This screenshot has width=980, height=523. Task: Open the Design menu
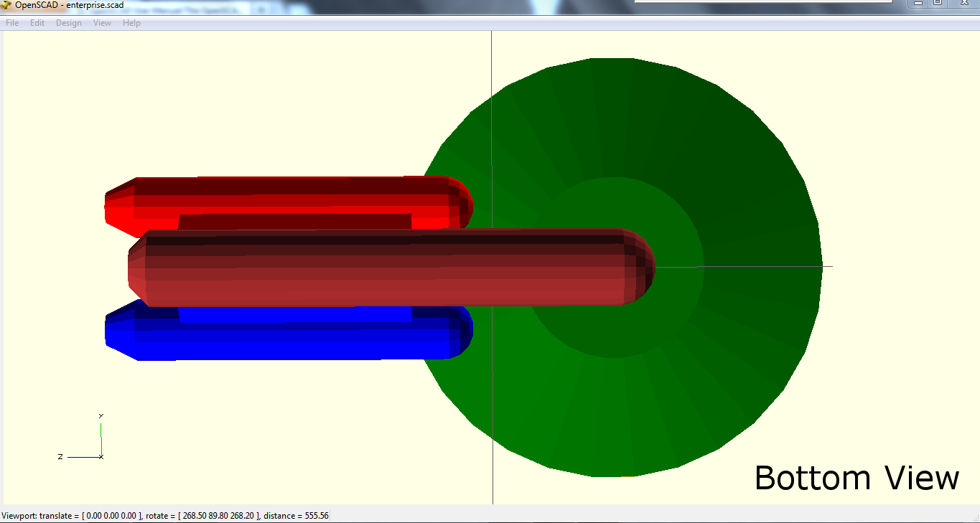[68, 22]
